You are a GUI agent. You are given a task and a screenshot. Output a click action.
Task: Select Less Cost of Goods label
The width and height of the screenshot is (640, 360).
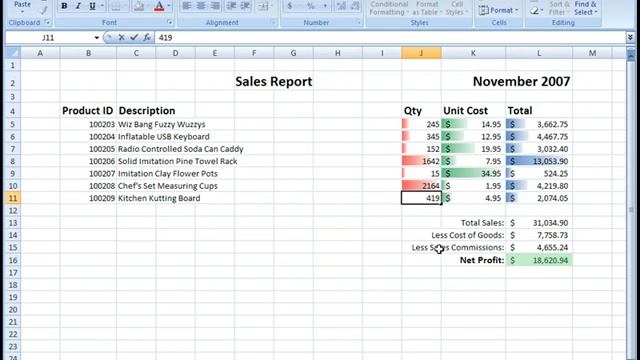pyautogui.click(x=467, y=235)
